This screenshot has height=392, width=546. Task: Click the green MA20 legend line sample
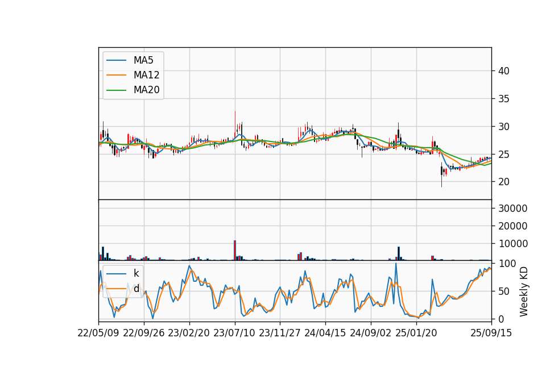click(116, 90)
